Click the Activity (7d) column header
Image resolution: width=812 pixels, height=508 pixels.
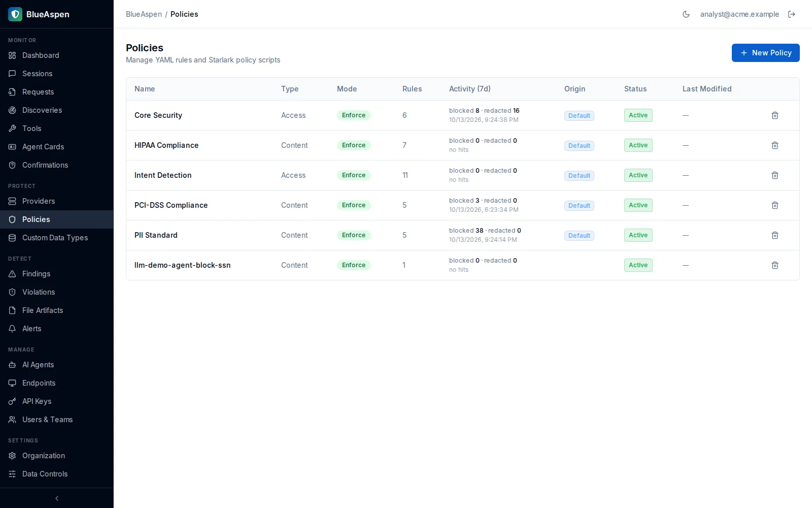tap(469, 89)
